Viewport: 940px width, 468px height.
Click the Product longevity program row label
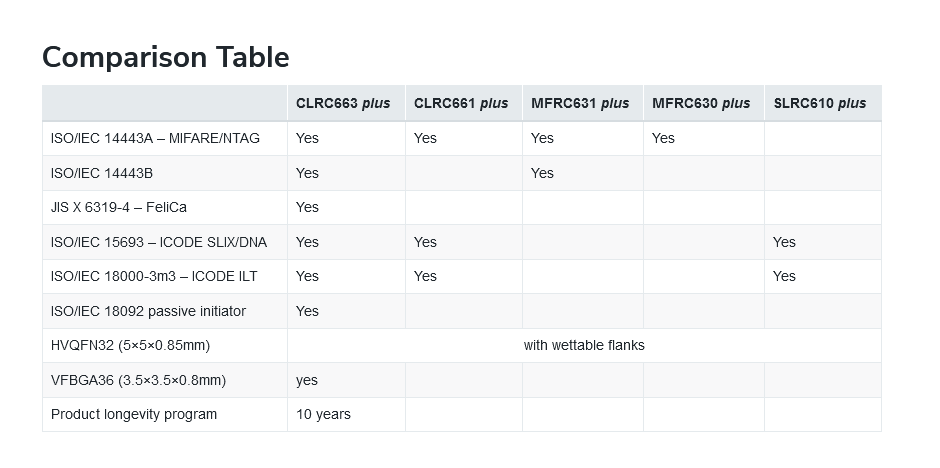pyautogui.click(x=134, y=414)
